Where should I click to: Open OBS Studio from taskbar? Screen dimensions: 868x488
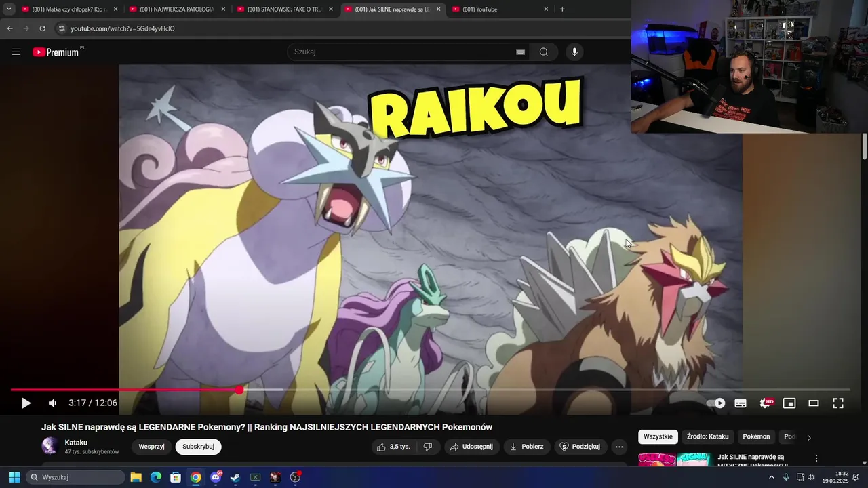(295, 477)
